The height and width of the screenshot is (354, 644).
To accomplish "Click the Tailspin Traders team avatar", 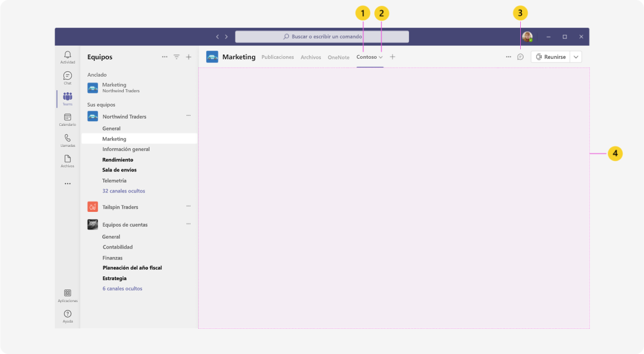I will [x=93, y=207].
